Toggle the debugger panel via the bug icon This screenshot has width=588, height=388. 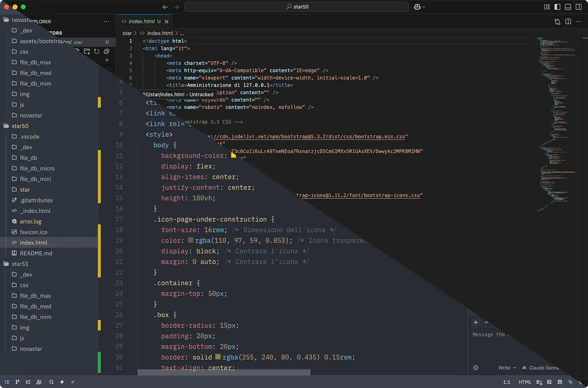click(560, 382)
